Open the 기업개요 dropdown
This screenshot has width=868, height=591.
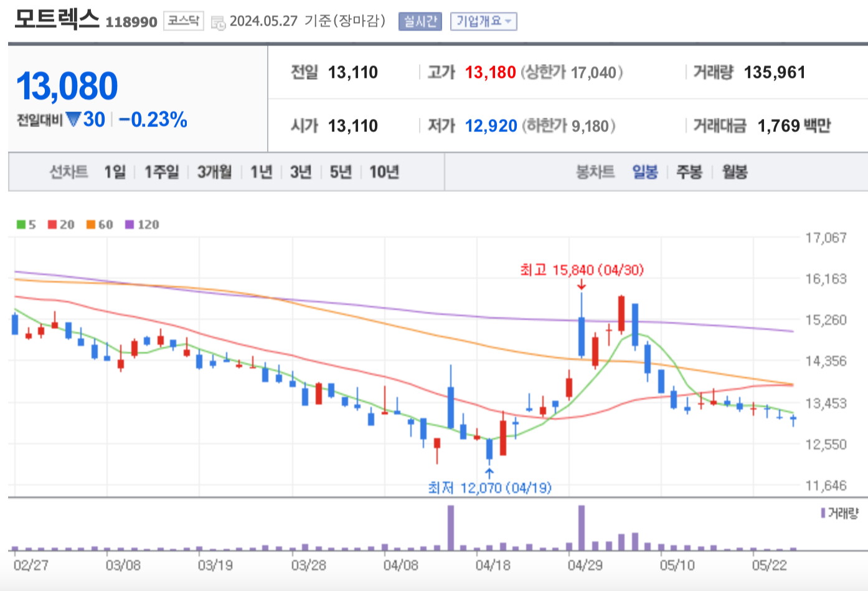(484, 21)
